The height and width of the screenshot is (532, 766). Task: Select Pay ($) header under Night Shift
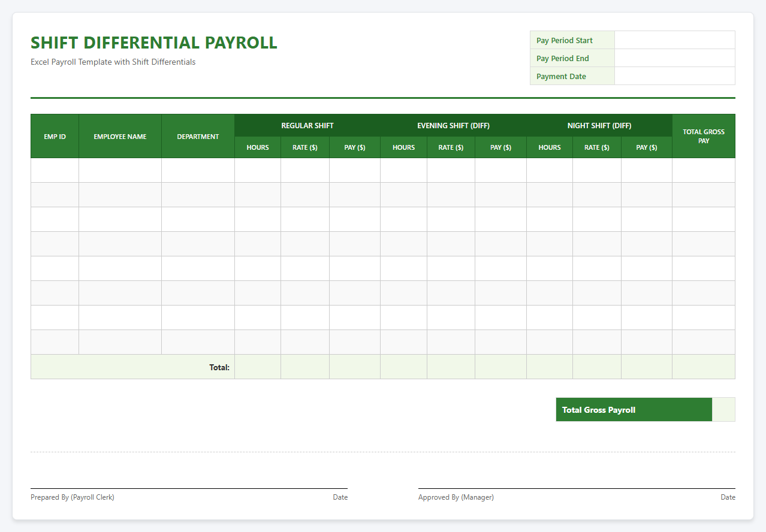(647, 147)
